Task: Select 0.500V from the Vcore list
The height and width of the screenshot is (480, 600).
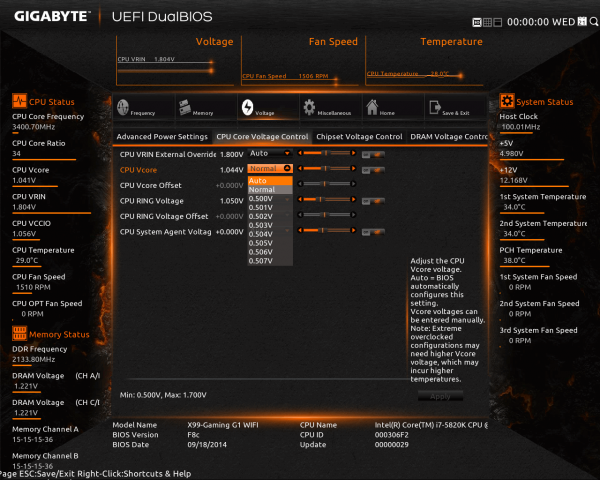Action: (270, 199)
